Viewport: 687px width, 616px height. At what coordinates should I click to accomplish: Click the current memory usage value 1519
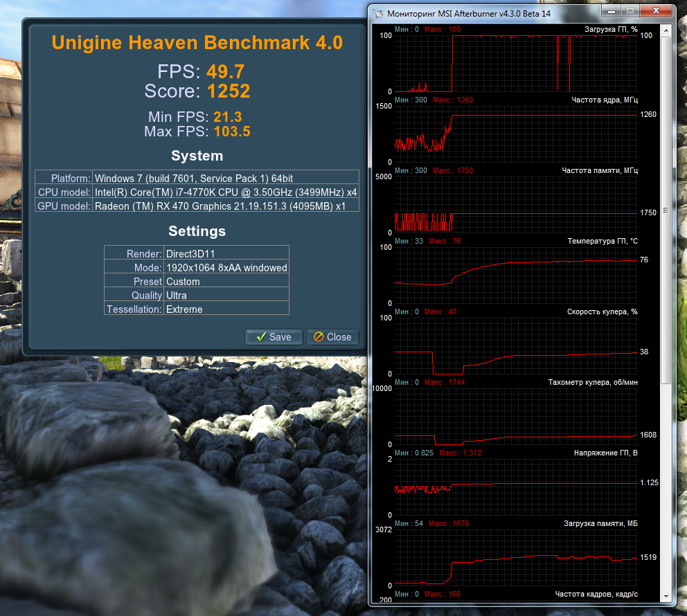(x=648, y=557)
